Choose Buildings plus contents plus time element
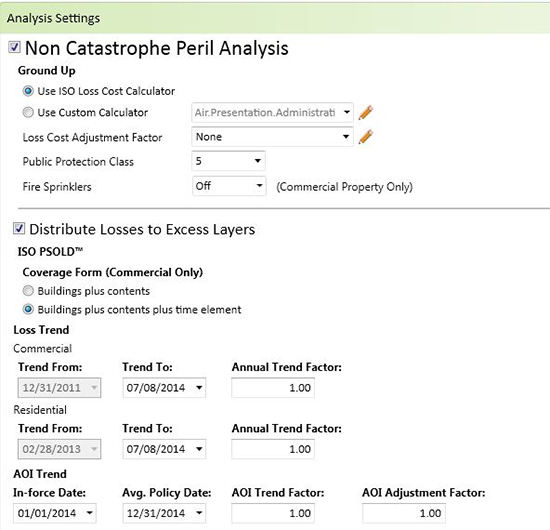Viewport: 550px width, 530px height. click(28, 309)
